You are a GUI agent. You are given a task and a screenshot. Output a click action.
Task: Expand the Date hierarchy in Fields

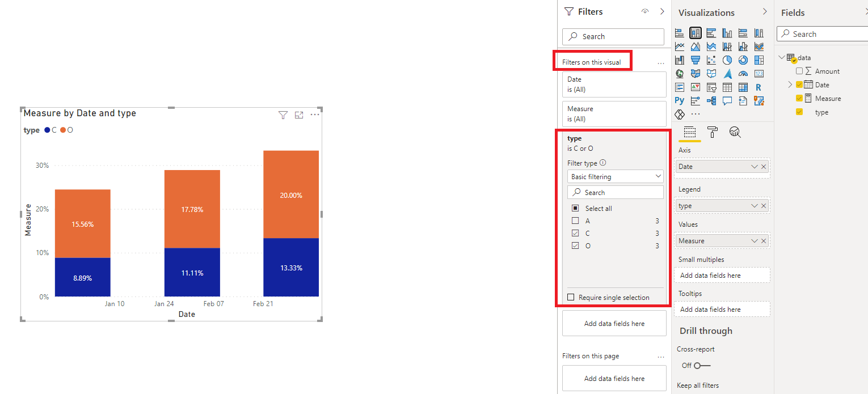pos(790,84)
